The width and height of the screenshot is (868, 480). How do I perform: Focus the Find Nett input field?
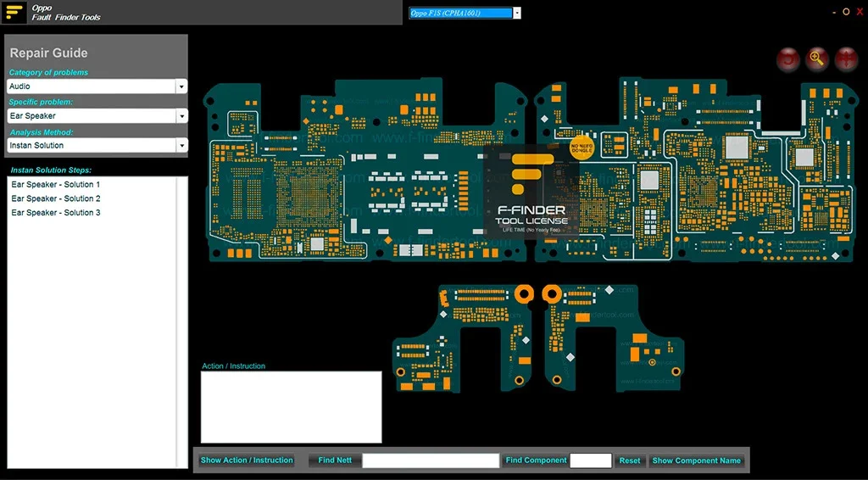[x=431, y=460]
